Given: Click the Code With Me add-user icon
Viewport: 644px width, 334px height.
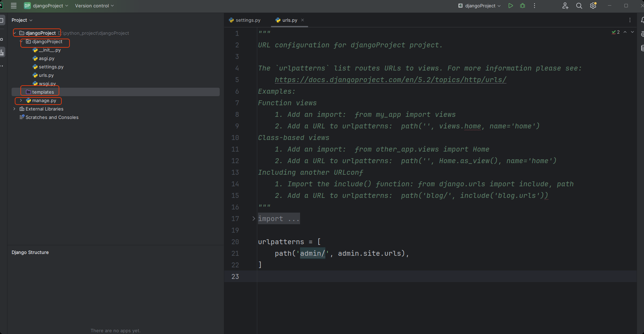Looking at the screenshot, I should 565,6.
